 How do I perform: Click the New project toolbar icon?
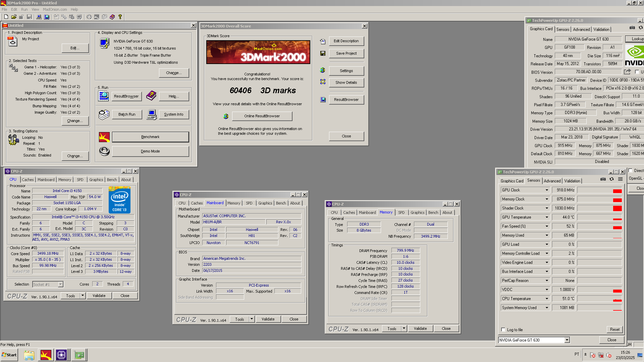tap(6, 17)
